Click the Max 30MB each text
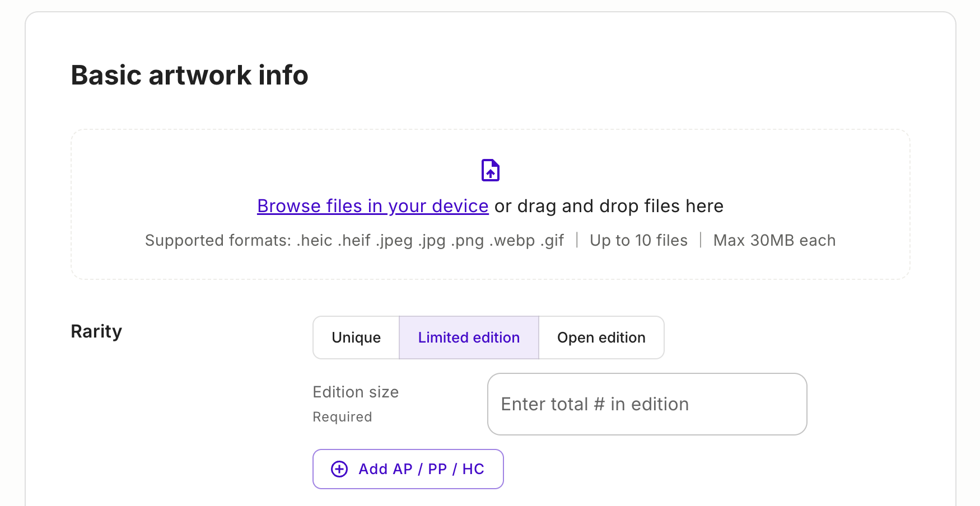980x506 pixels. pyautogui.click(x=774, y=240)
